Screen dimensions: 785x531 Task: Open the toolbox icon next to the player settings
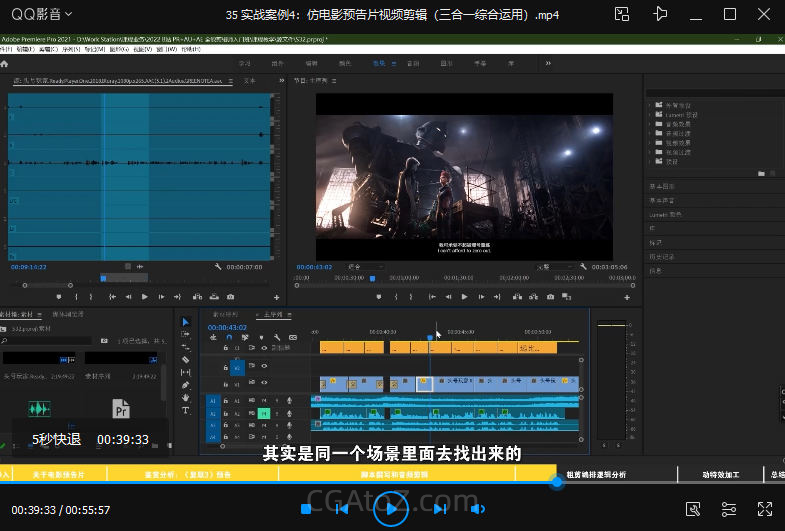(x=693, y=509)
